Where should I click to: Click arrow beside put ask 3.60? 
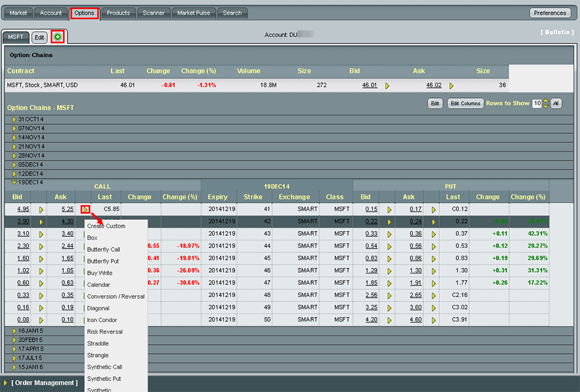[433, 308]
